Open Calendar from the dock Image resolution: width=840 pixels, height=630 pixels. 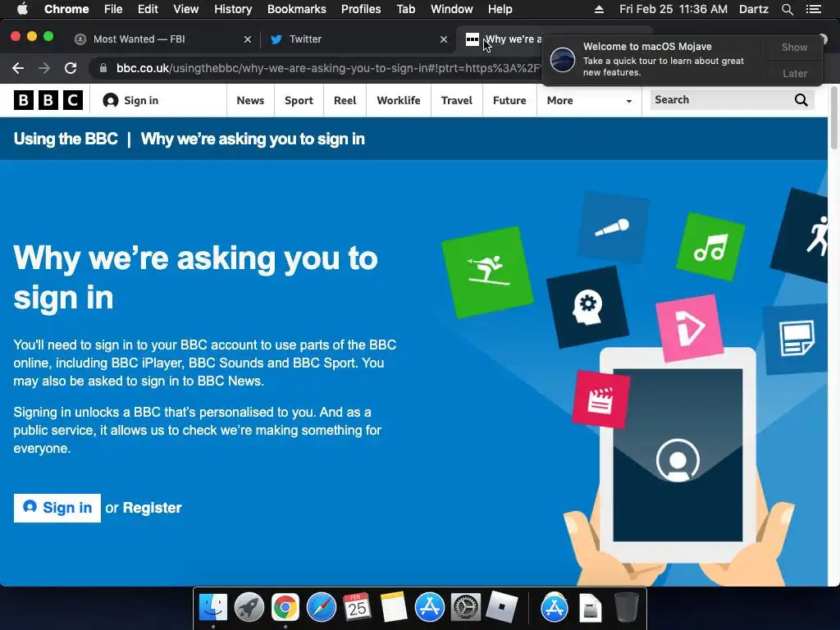[x=358, y=608]
